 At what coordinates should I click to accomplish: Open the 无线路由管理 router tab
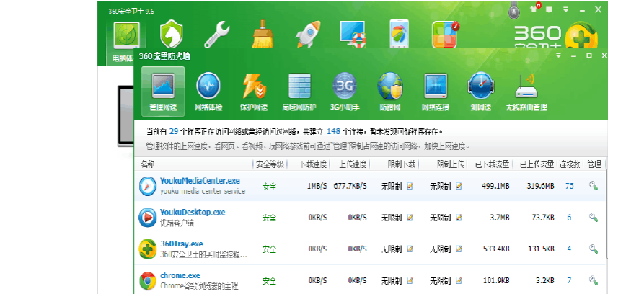coord(526,92)
